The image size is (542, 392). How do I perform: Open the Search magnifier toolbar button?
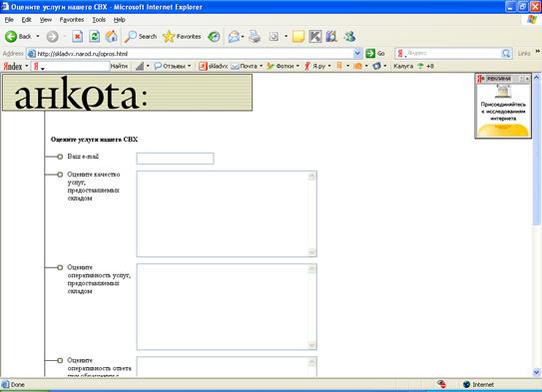coord(141,36)
